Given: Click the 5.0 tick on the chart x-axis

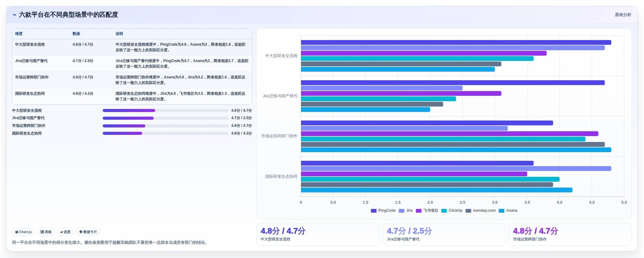Looking at the screenshot, I should tap(624, 202).
